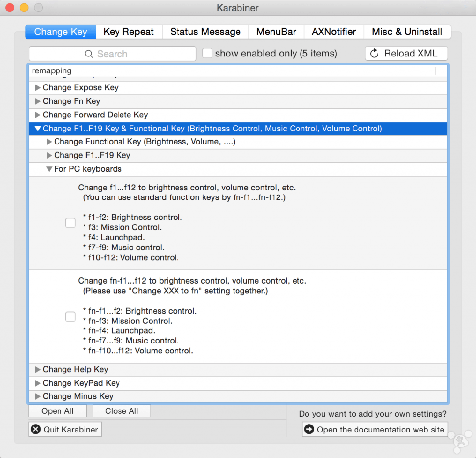This screenshot has width=476, height=458.
Task: Check the f1...f12 brightness control option
Action: click(71, 223)
